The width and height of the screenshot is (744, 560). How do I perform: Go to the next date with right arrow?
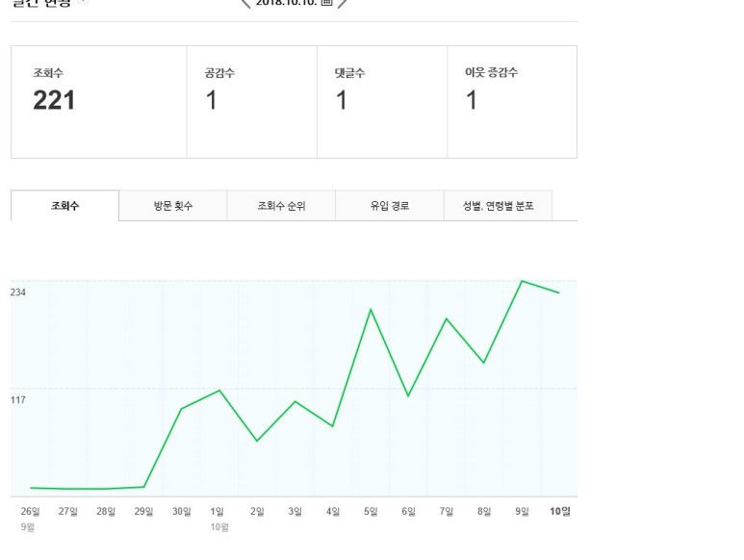tap(343, 3)
